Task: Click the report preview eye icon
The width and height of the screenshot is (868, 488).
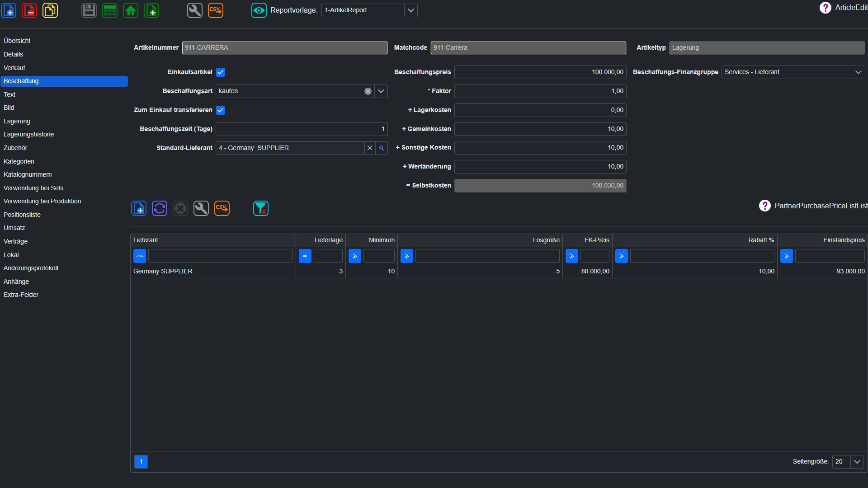Action: tap(259, 10)
